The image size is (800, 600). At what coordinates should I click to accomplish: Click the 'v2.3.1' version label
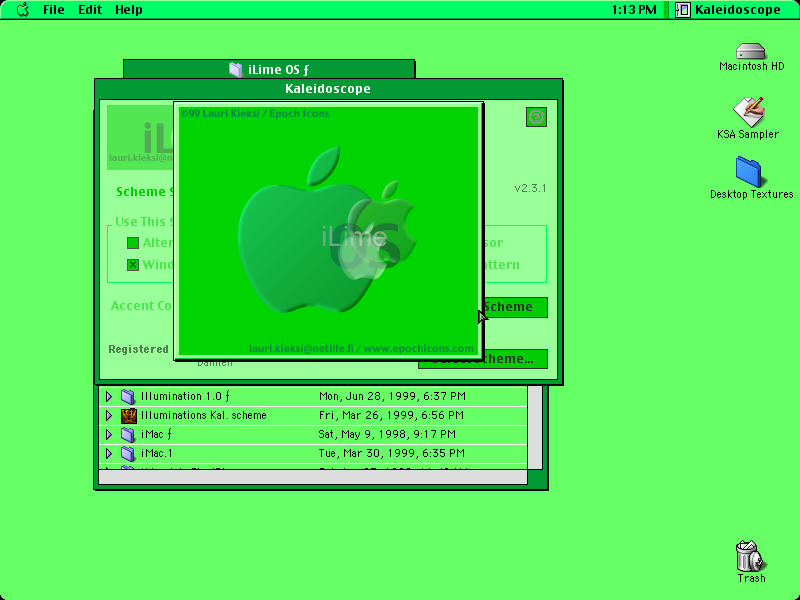(530, 188)
